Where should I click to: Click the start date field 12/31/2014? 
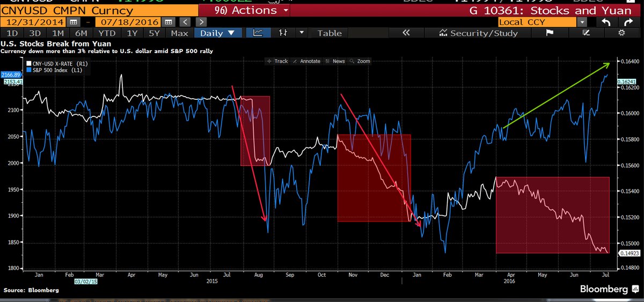(33, 22)
